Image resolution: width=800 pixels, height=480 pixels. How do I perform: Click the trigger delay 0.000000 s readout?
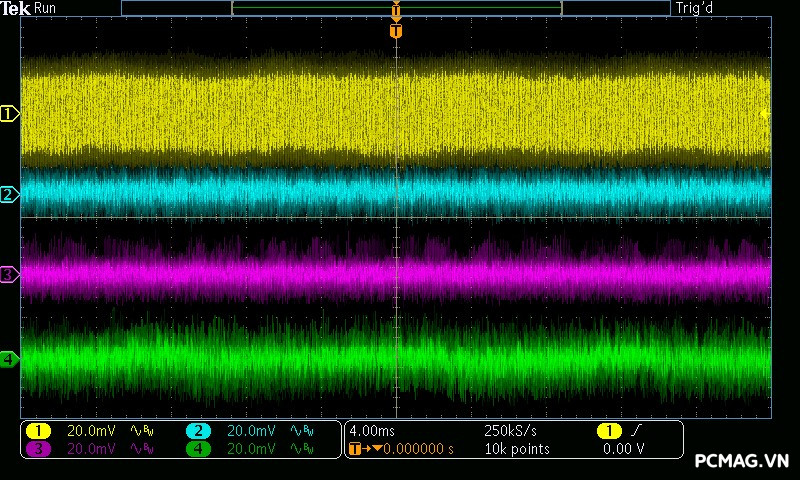[x=412, y=450]
